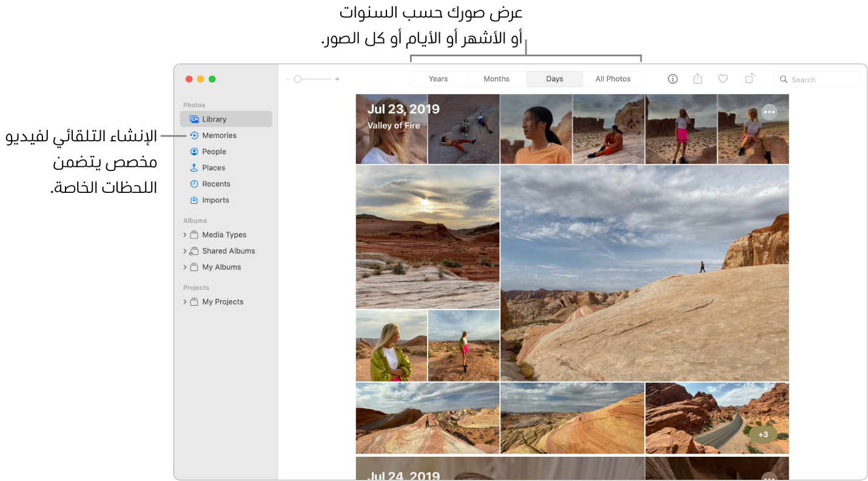The image size is (868, 481).
Task: Click the Info icon in the toolbar
Action: tap(672, 79)
